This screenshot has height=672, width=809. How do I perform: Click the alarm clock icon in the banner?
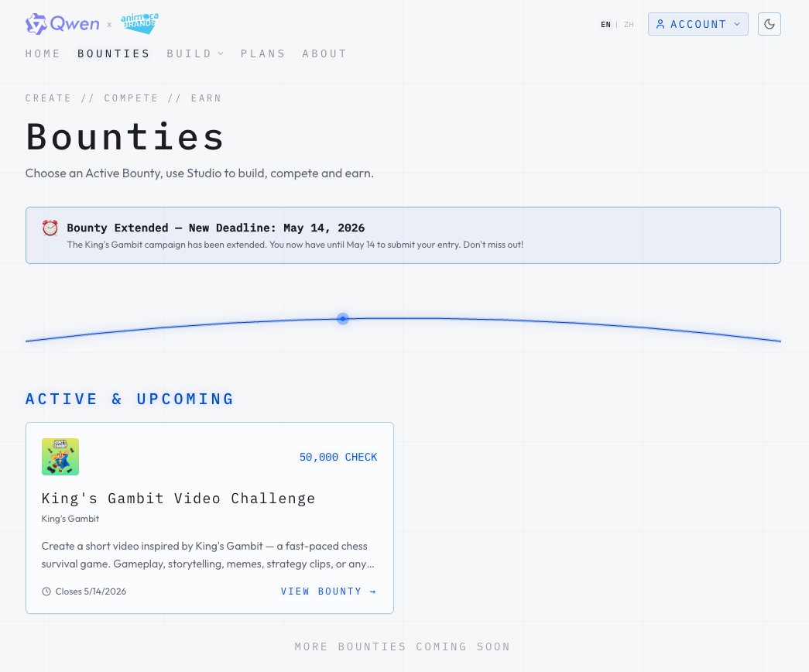(x=50, y=228)
